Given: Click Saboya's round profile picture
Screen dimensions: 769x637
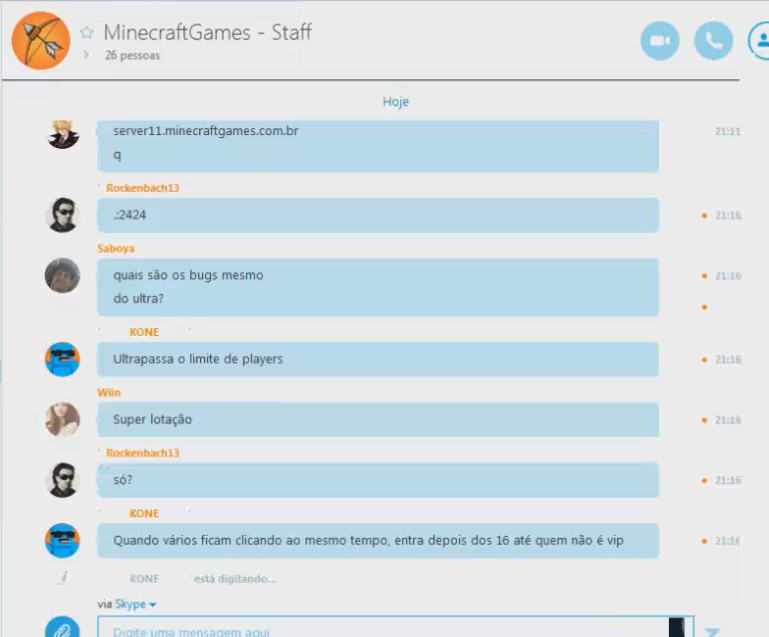Looking at the screenshot, I should pyautogui.click(x=62, y=276).
